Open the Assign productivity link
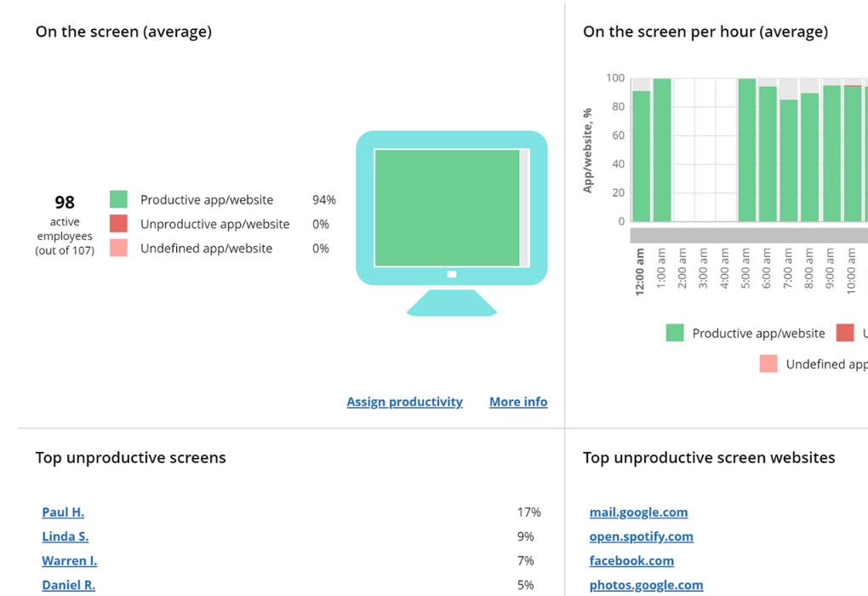The image size is (868, 596). (x=404, y=402)
